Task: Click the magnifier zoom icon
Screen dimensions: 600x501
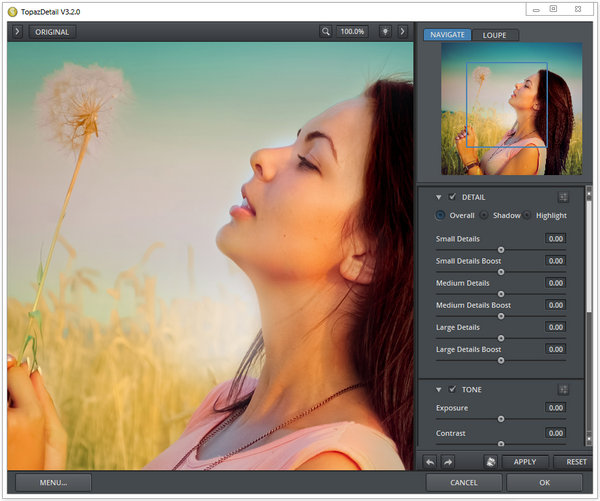Action: point(326,31)
